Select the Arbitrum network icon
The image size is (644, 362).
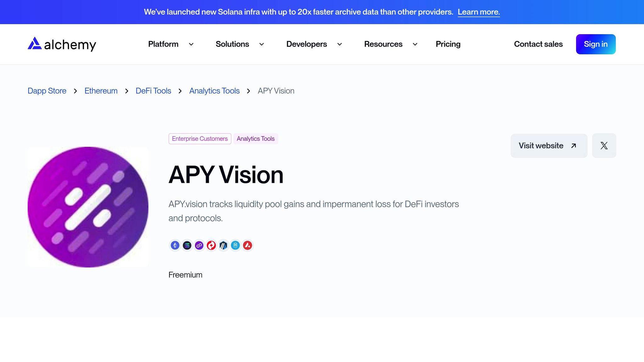223,245
